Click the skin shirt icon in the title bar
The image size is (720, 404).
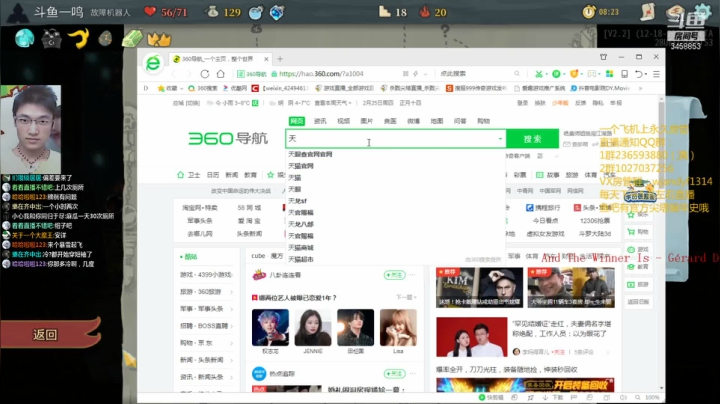[x=603, y=57]
